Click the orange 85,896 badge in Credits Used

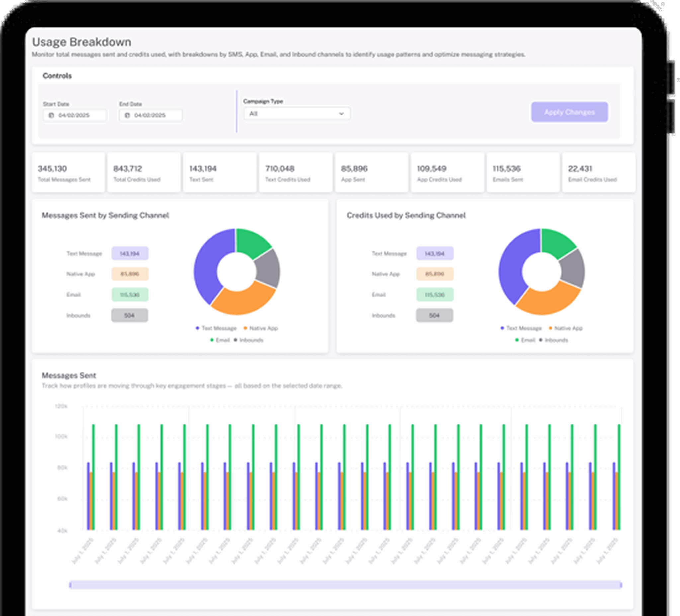tap(434, 274)
